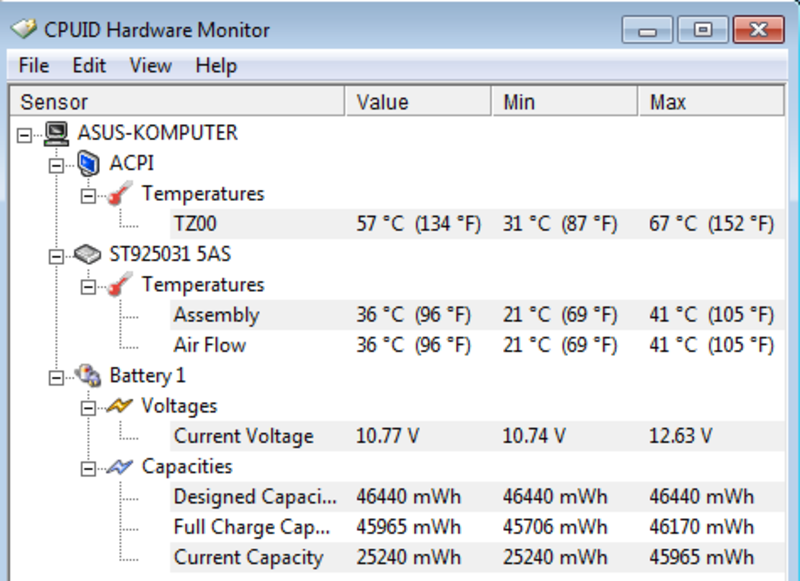Click Full Charge min 45706 mWh
The width and height of the screenshot is (800, 581).
tap(555, 527)
